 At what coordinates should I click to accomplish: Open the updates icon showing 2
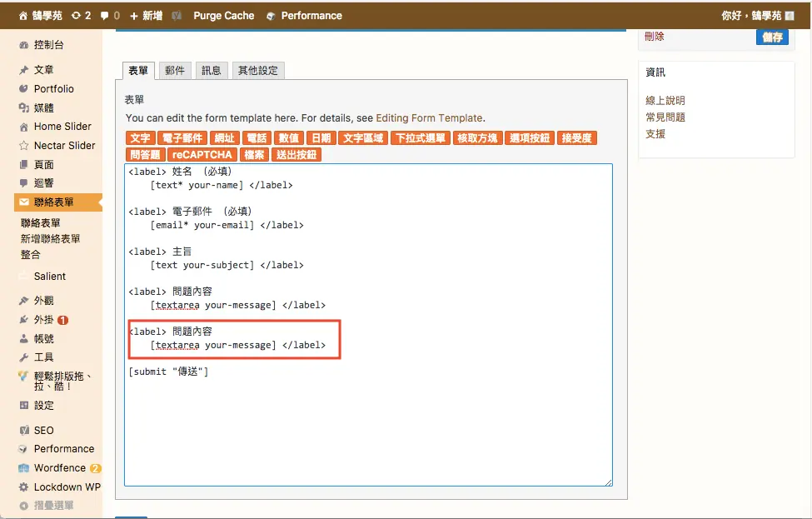(76, 16)
